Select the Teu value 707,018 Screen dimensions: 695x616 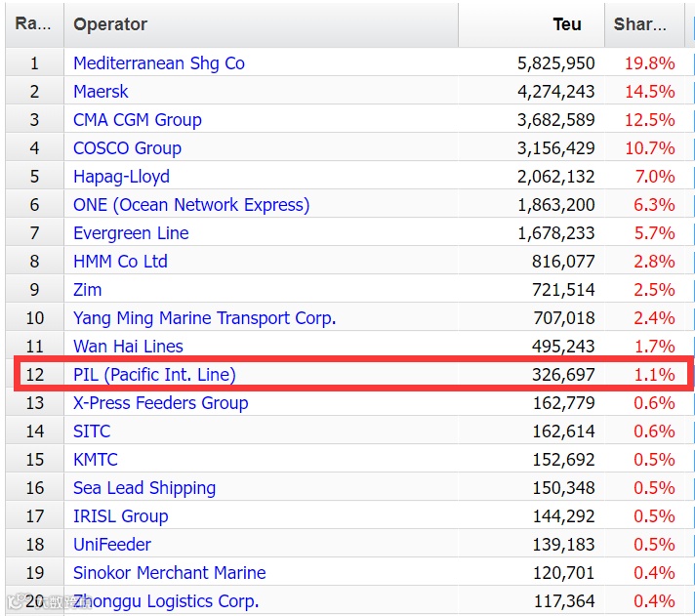click(x=564, y=318)
